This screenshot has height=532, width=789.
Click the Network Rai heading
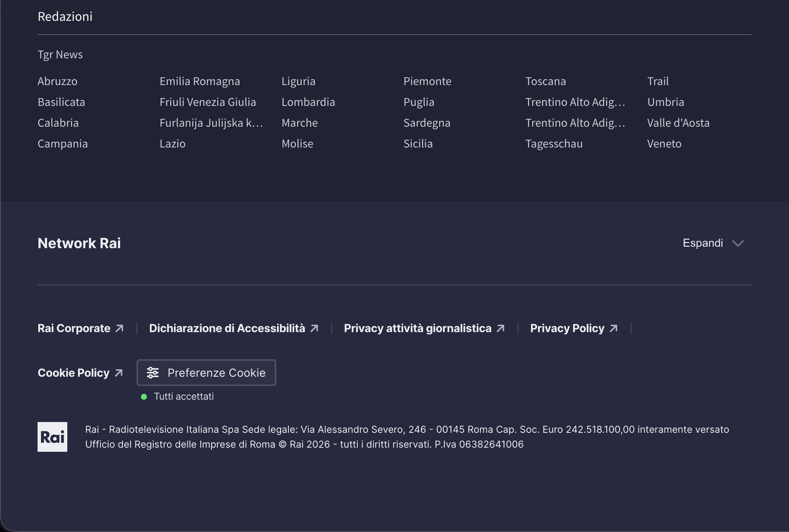tap(79, 243)
